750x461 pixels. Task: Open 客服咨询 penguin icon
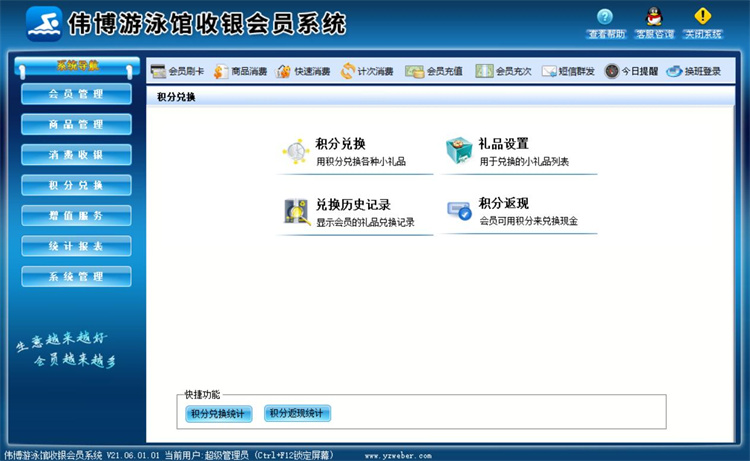click(654, 16)
